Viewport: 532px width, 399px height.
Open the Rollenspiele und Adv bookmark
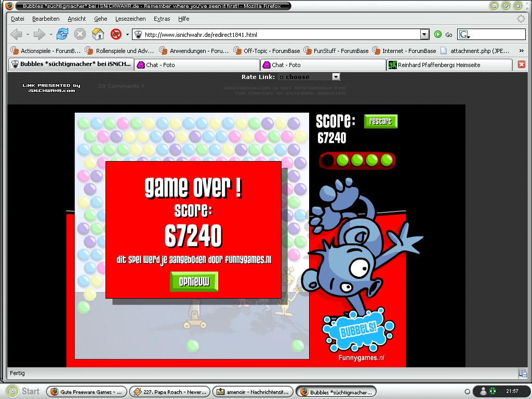click(119, 51)
